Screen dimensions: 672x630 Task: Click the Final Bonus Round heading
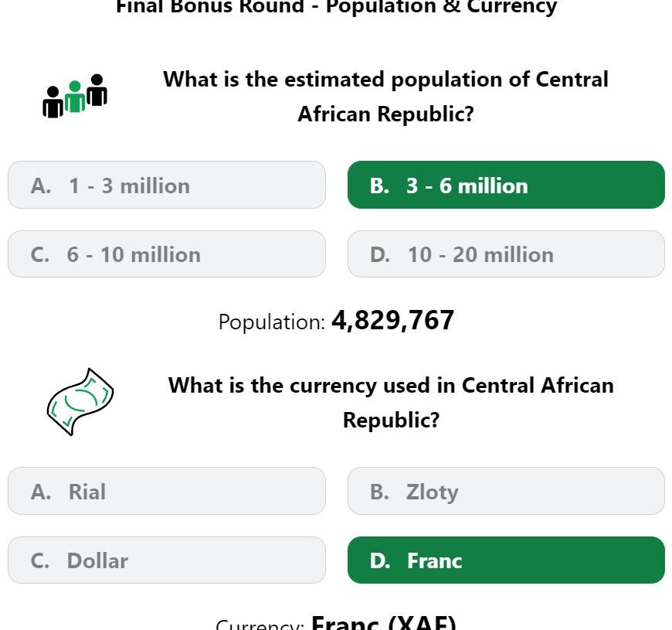[x=336, y=8]
